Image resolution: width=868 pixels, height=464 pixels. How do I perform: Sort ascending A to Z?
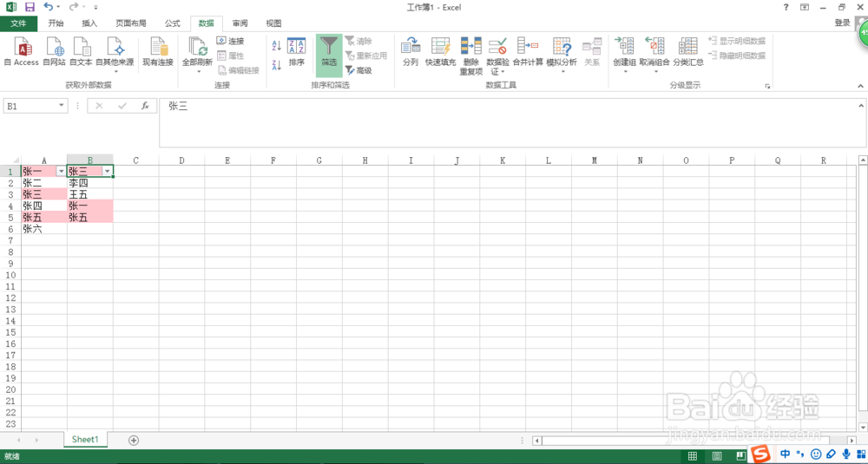click(277, 46)
